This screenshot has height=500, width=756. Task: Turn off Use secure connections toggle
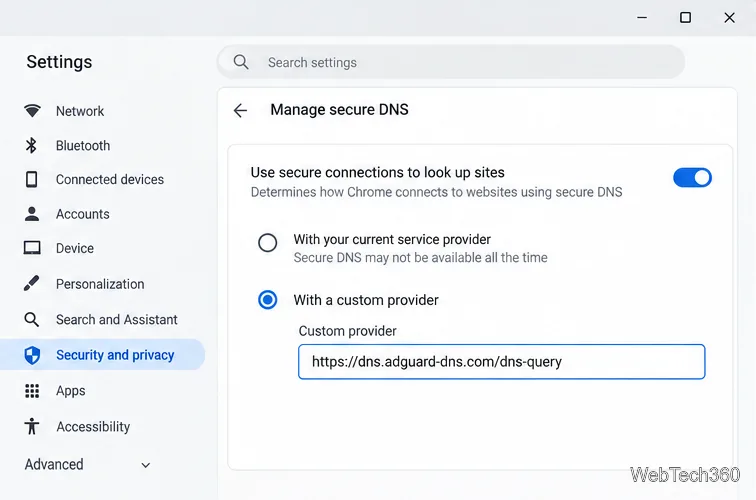(x=692, y=177)
